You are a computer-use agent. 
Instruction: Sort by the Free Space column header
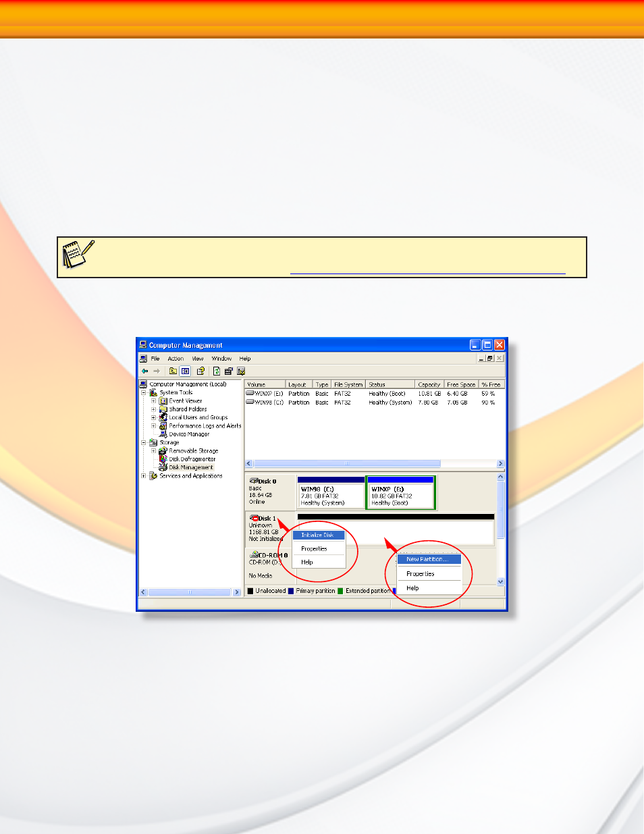pyautogui.click(x=461, y=384)
